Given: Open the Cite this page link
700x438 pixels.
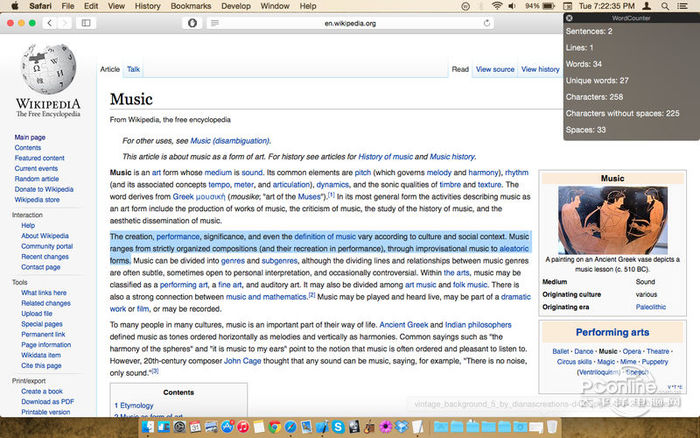Looking at the screenshot, I should point(41,366).
